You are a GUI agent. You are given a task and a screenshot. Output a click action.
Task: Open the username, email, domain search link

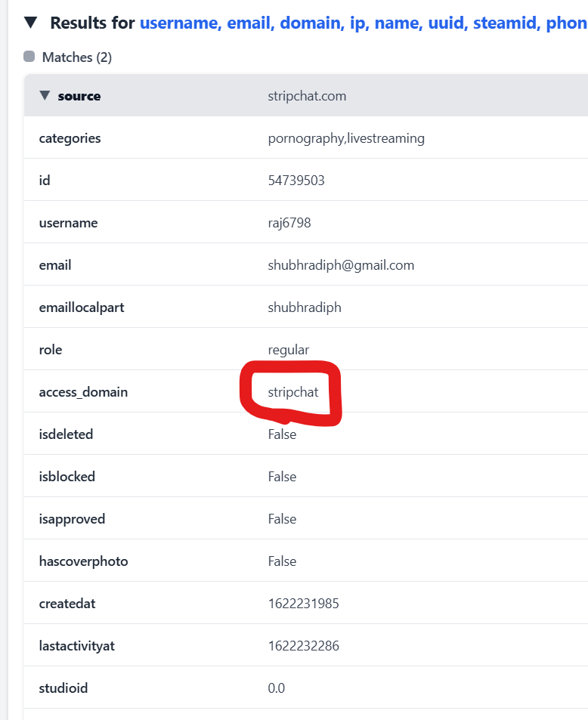(363, 23)
